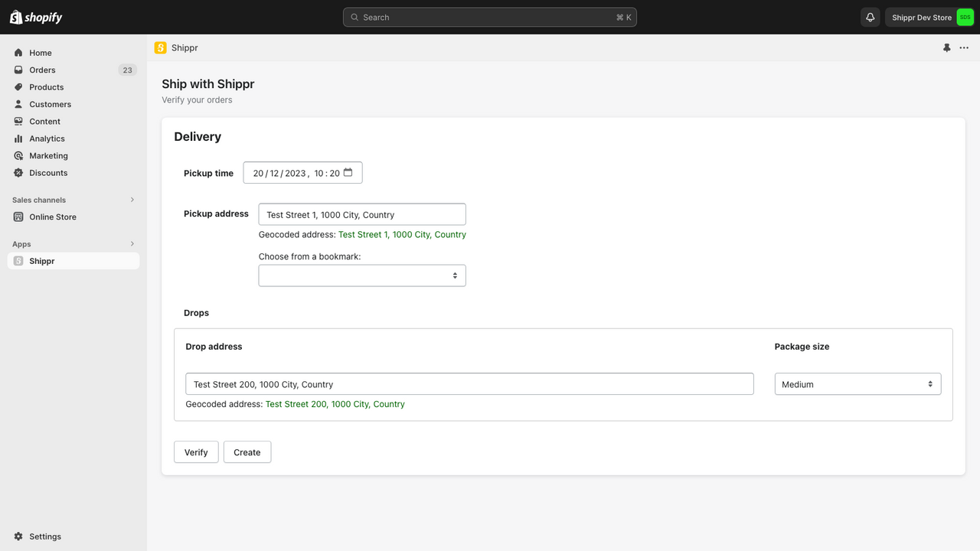The height and width of the screenshot is (551, 980).
Task: Click the Products tag icon
Action: click(18, 87)
